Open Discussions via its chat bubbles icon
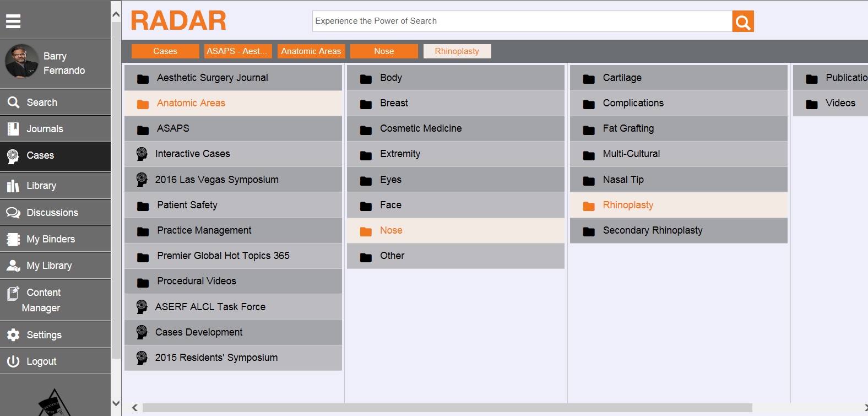 13,213
